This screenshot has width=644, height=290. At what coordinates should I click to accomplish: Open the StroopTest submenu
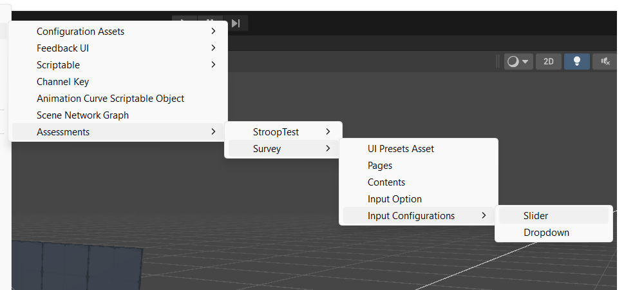(x=283, y=132)
